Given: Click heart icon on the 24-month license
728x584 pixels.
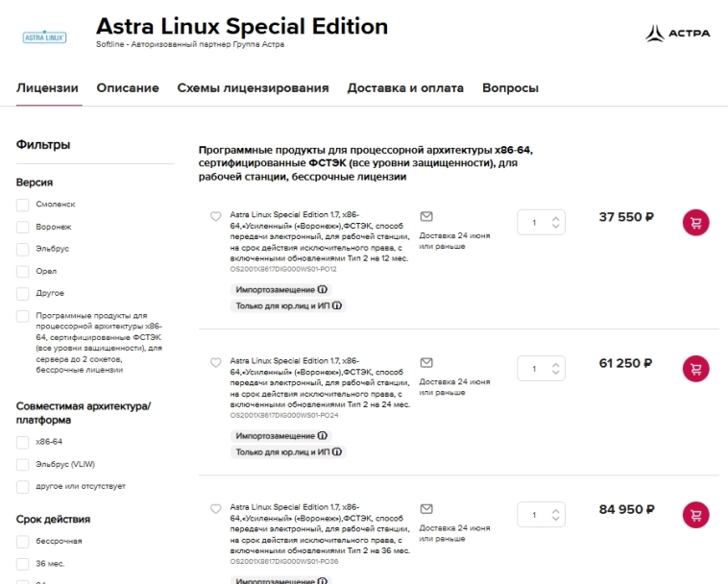Looking at the screenshot, I should pyautogui.click(x=216, y=362).
